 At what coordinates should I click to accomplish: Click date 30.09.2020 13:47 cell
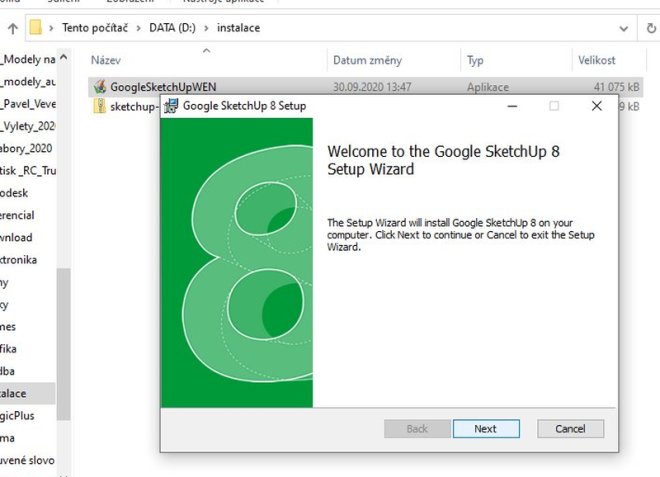coord(372,87)
